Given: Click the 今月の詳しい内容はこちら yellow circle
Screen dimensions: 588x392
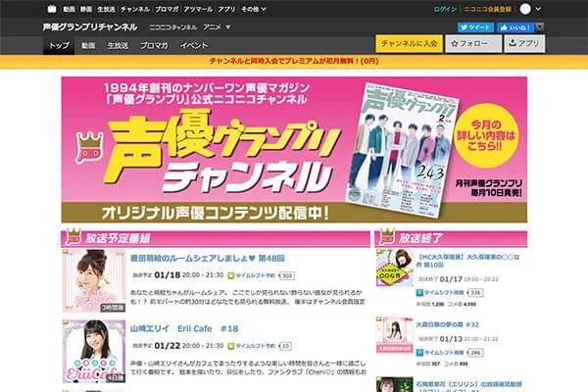Looking at the screenshot, I should [x=486, y=135].
